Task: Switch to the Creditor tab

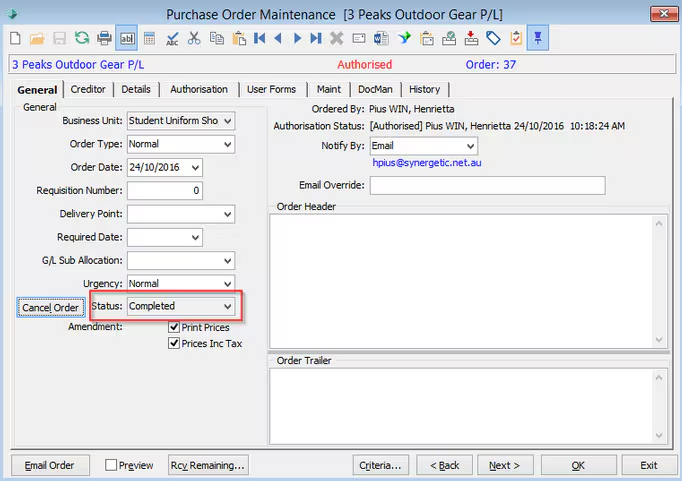Action: (88, 89)
